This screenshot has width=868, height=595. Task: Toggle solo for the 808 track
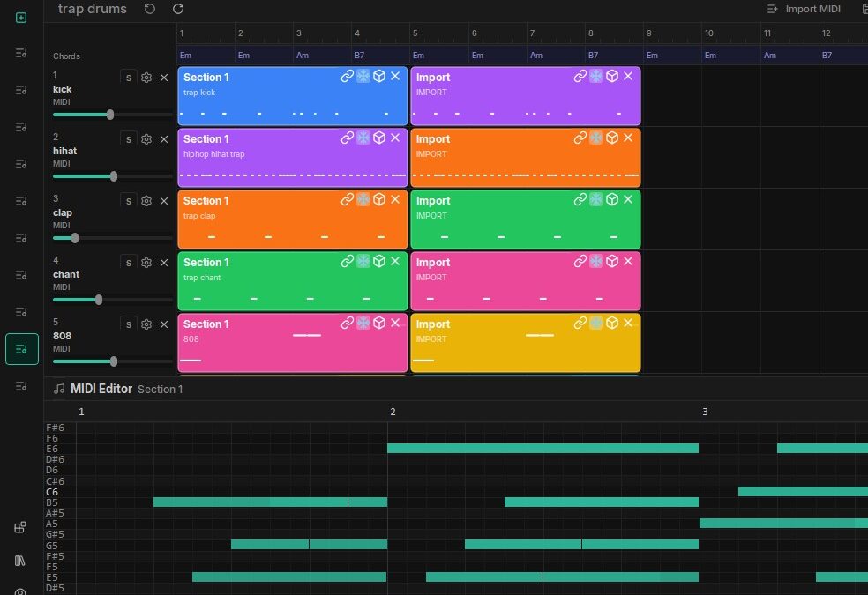pos(128,324)
